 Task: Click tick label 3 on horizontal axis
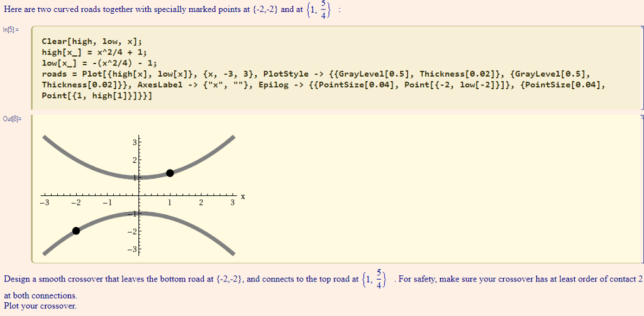(232, 203)
